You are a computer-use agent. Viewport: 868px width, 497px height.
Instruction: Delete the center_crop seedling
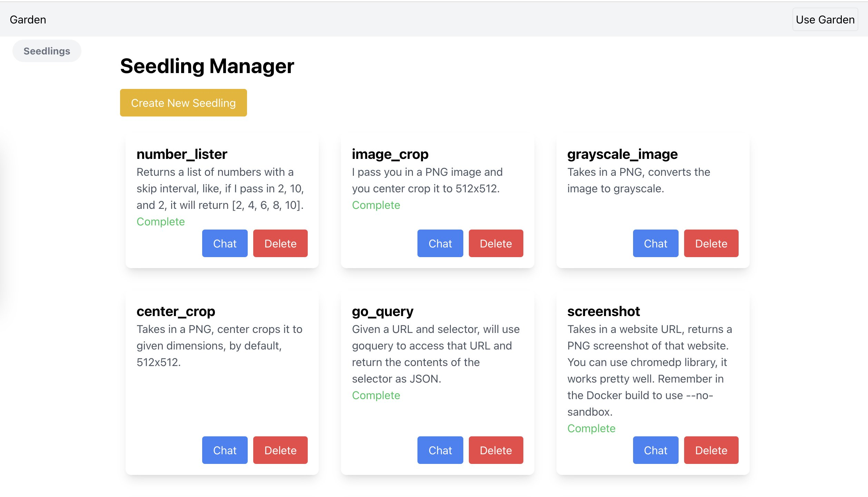point(280,450)
